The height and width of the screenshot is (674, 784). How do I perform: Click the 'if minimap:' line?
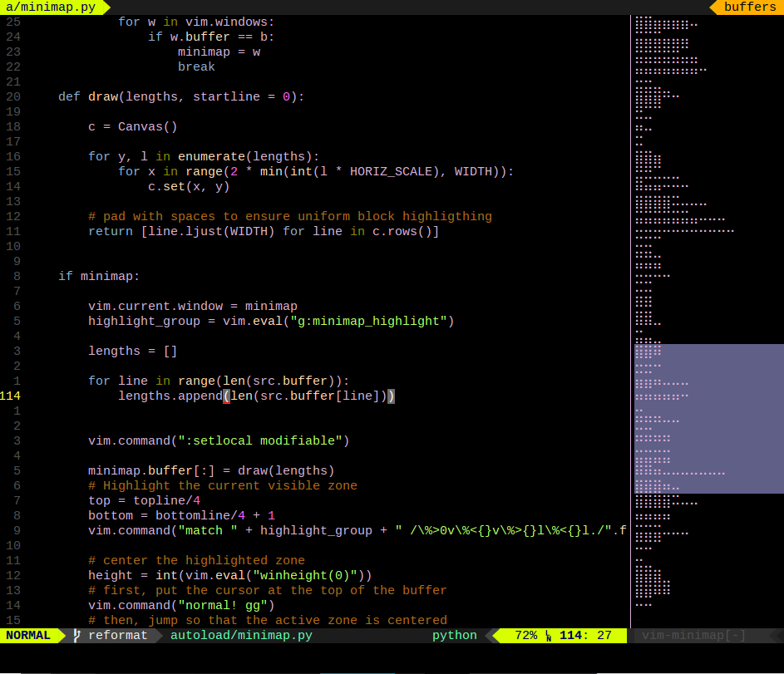pyautogui.click(x=99, y=277)
